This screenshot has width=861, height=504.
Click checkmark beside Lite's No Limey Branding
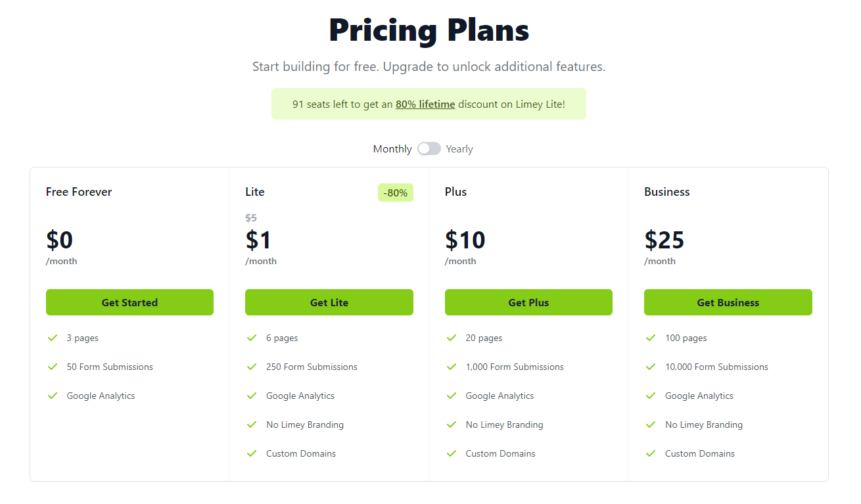tap(252, 424)
